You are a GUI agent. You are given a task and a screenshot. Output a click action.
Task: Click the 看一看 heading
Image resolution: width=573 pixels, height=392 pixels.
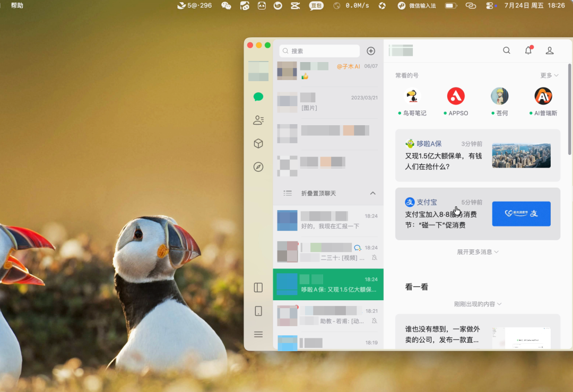click(416, 287)
